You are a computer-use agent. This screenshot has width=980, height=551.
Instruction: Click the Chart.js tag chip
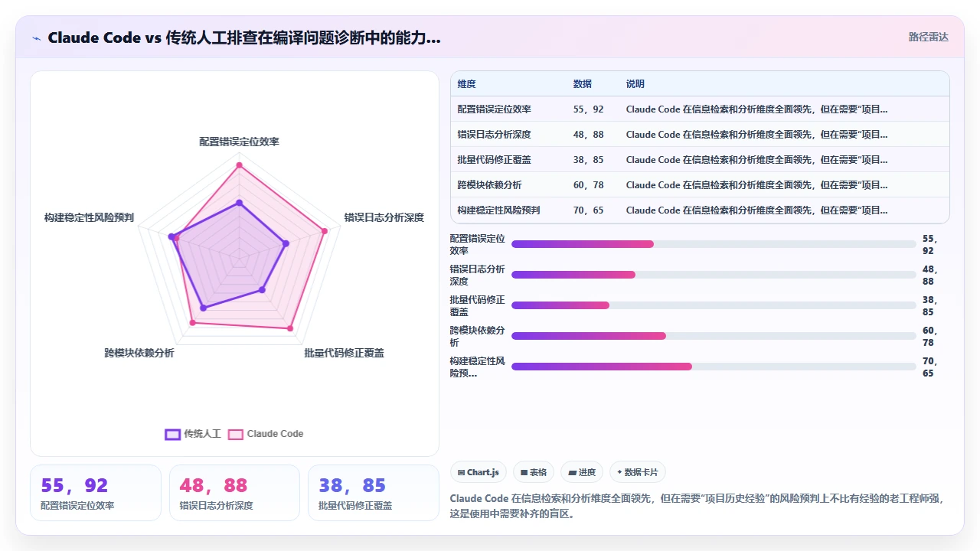point(478,472)
